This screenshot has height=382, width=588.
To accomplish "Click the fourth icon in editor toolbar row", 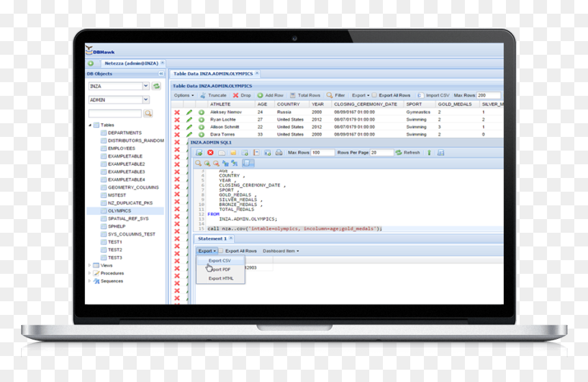I will point(226,163).
